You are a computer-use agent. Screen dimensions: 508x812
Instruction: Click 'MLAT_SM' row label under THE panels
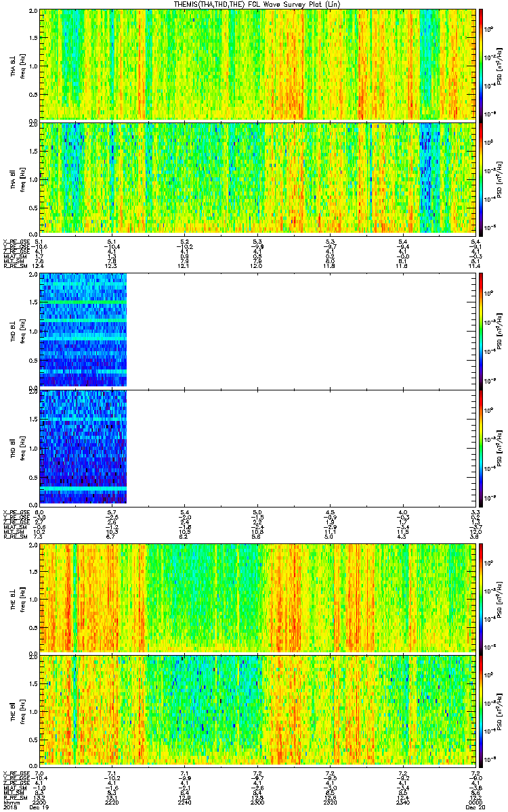16,787
